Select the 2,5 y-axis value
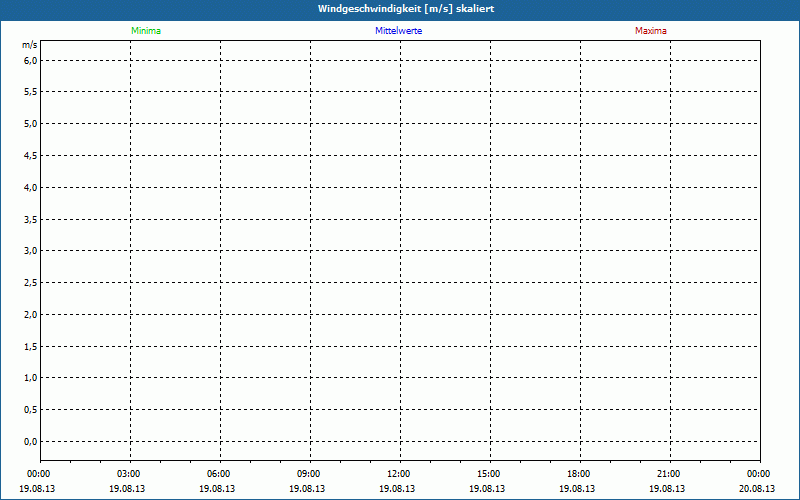 (x=31, y=283)
